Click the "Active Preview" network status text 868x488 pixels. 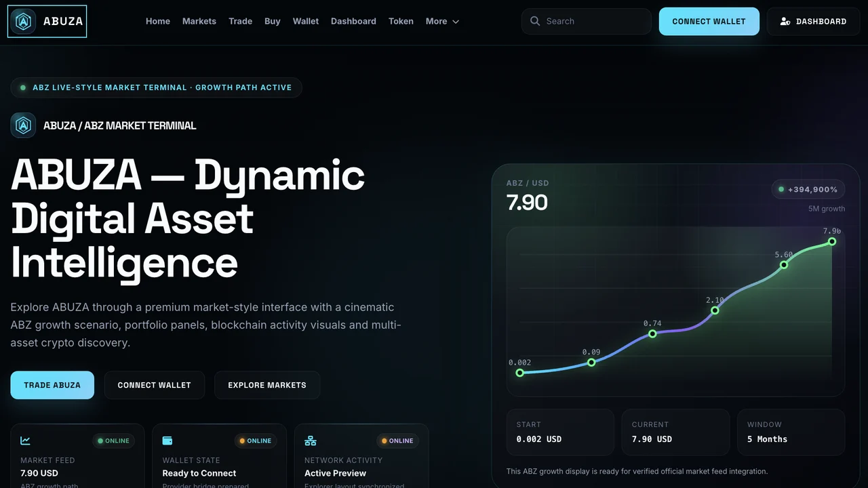tap(335, 473)
